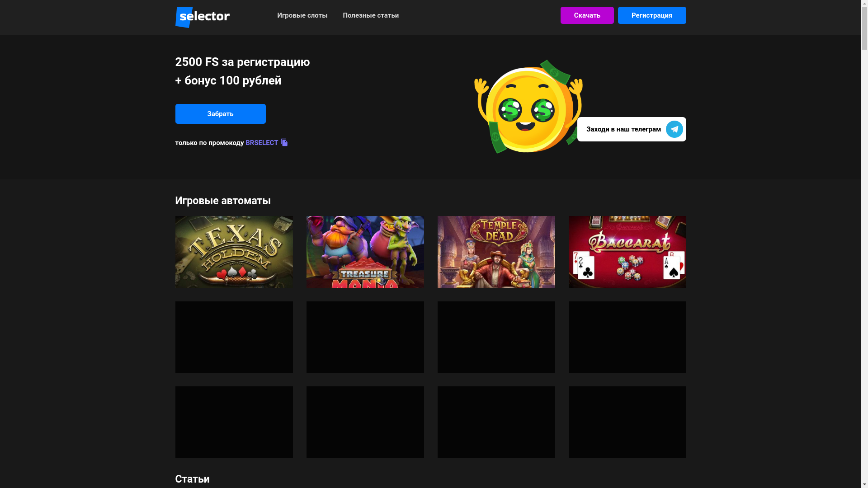Click the Забрать bonus button
This screenshot has height=488, width=868.
(x=220, y=114)
